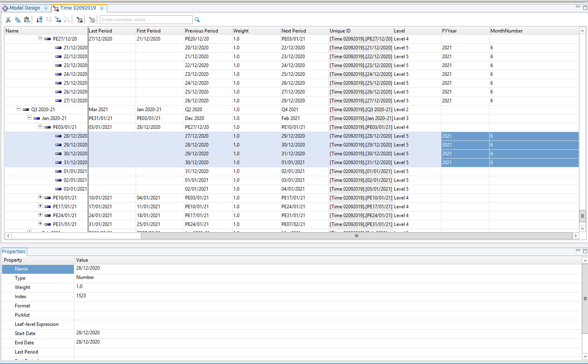Click the magnifier search icon
This screenshot has height=364, width=588.
[197, 20]
